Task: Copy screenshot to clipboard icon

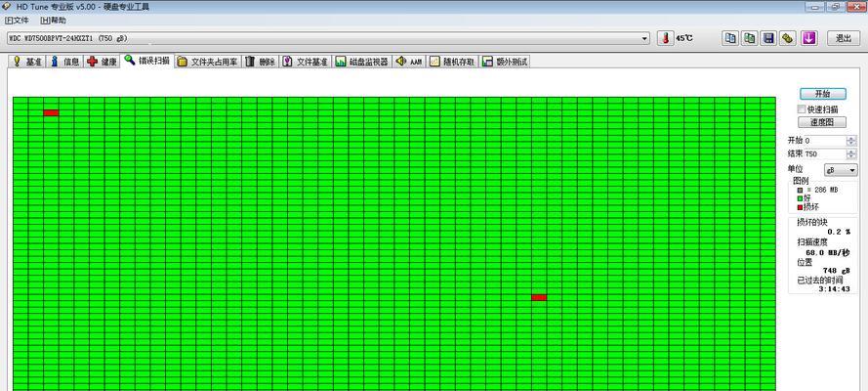Action: click(x=750, y=38)
